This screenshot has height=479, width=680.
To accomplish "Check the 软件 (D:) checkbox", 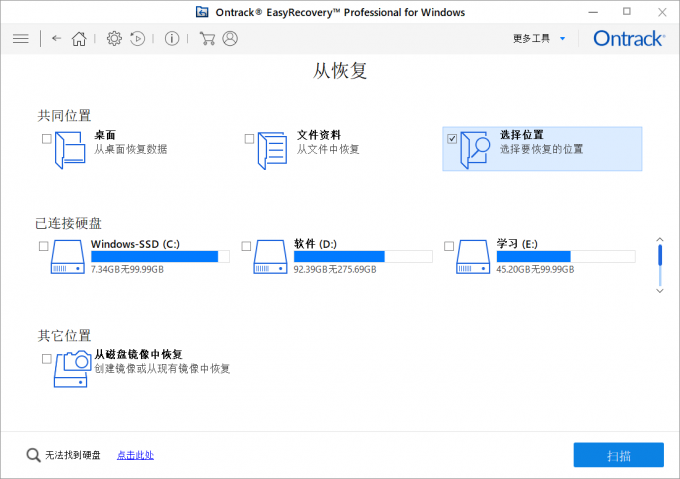I will (246, 246).
